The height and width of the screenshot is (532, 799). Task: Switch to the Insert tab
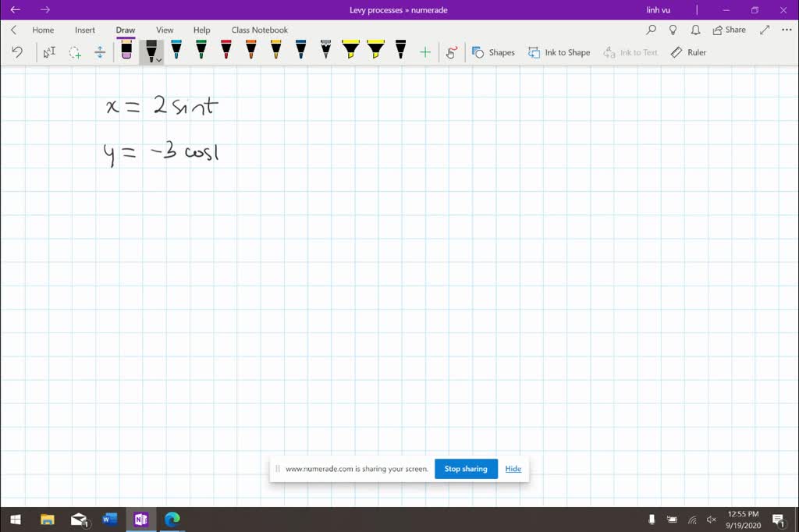[x=84, y=30]
